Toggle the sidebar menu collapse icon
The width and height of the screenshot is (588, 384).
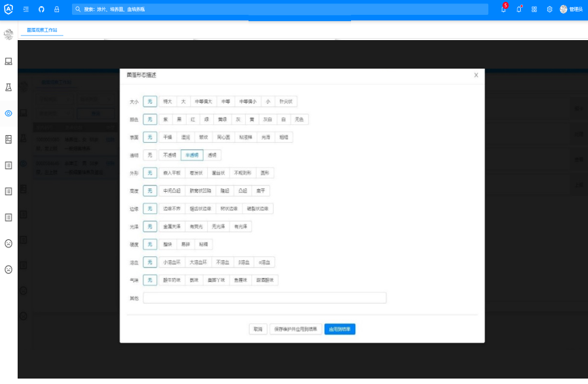coord(26,10)
